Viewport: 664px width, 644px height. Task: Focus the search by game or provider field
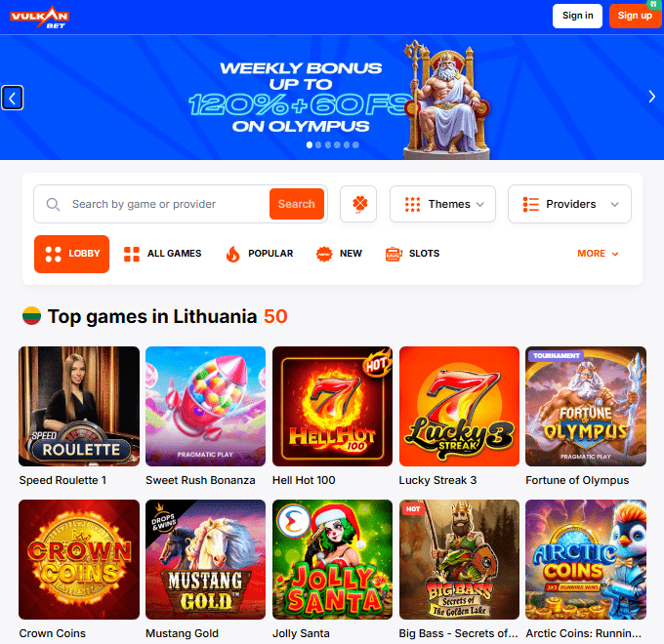click(x=167, y=204)
